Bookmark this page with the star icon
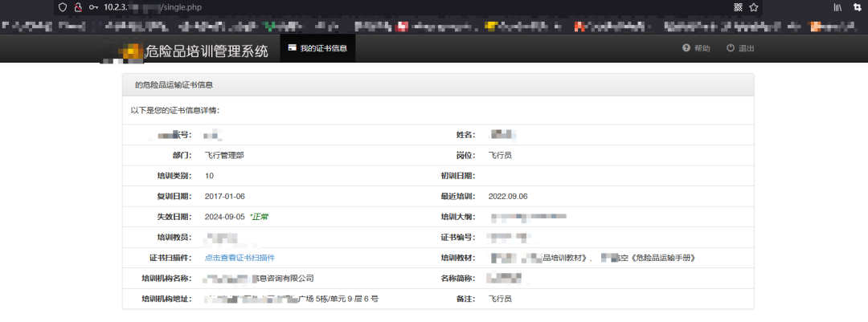Image resolution: width=868 pixels, height=322 pixels. pos(753,7)
